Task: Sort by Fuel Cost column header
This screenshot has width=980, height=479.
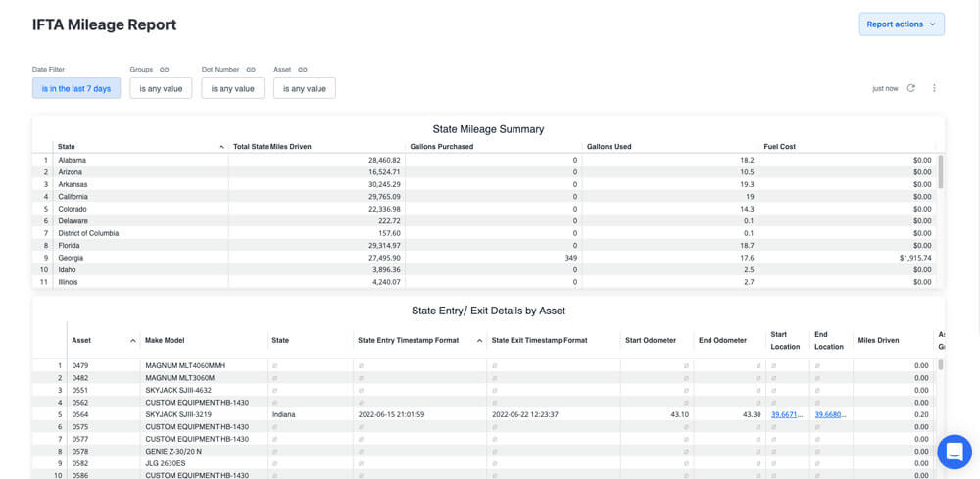Action: click(779, 147)
